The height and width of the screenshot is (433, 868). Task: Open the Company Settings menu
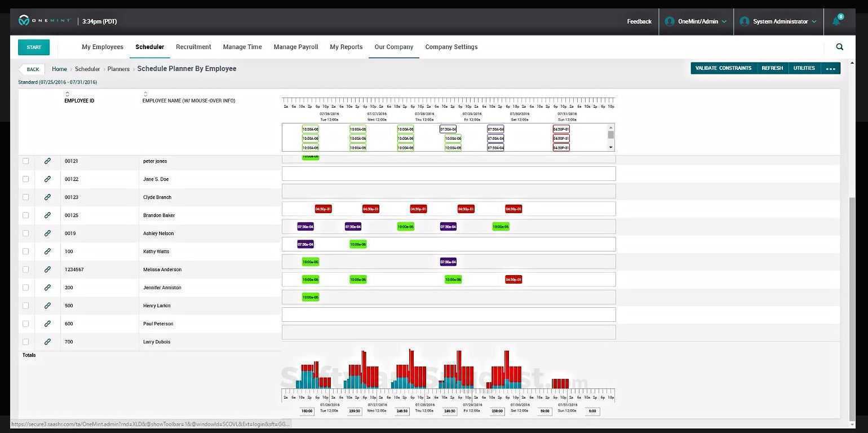tap(451, 47)
